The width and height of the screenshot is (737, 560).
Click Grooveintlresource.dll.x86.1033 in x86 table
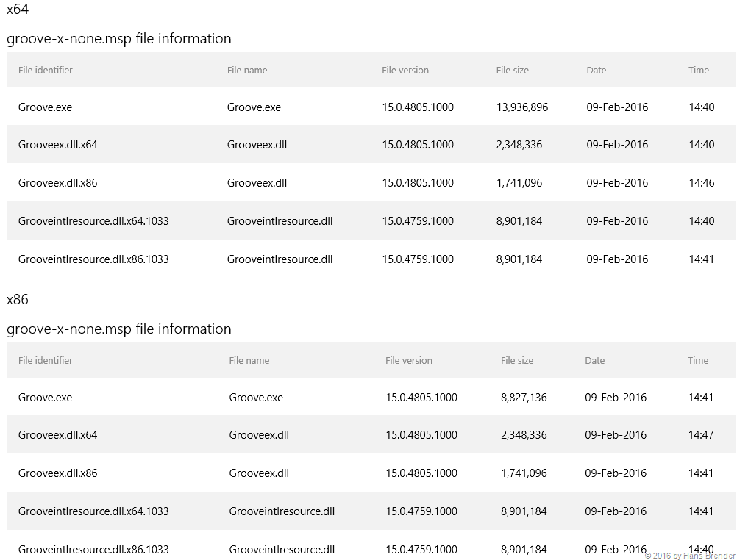[x=93, y=550]
